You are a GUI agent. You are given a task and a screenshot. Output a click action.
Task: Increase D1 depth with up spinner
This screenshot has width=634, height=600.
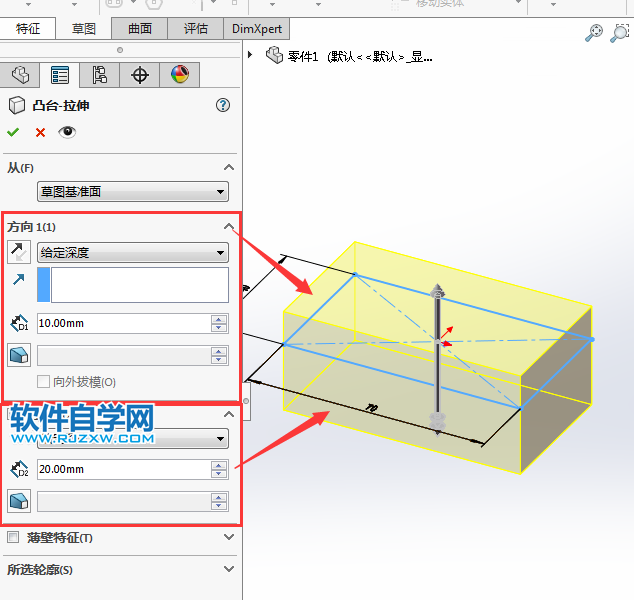(219, 319)
